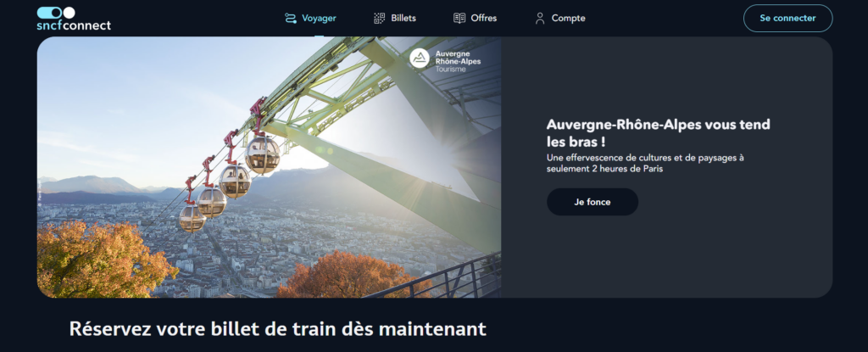Click the SNCF Connect wordmark logo

click(x=74, y=19)
